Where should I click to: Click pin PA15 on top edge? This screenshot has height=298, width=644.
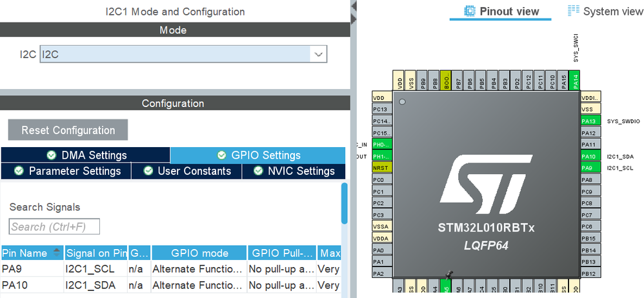(563, 81)
